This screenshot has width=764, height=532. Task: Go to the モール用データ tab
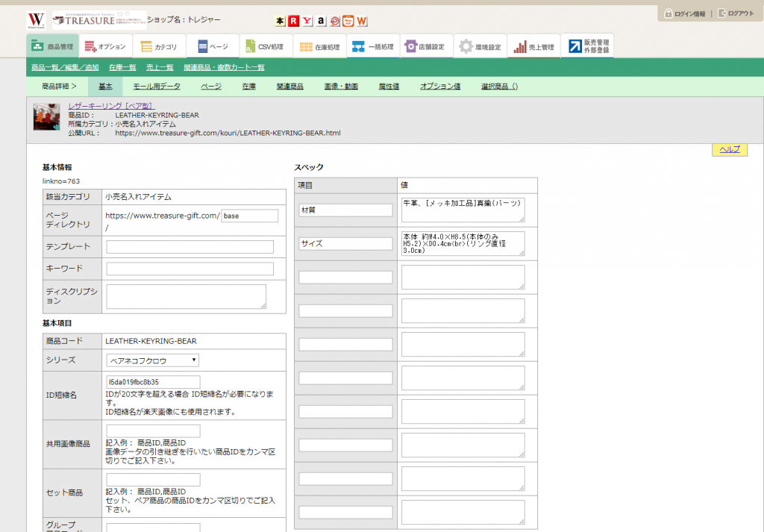click(x=157, y=87)
